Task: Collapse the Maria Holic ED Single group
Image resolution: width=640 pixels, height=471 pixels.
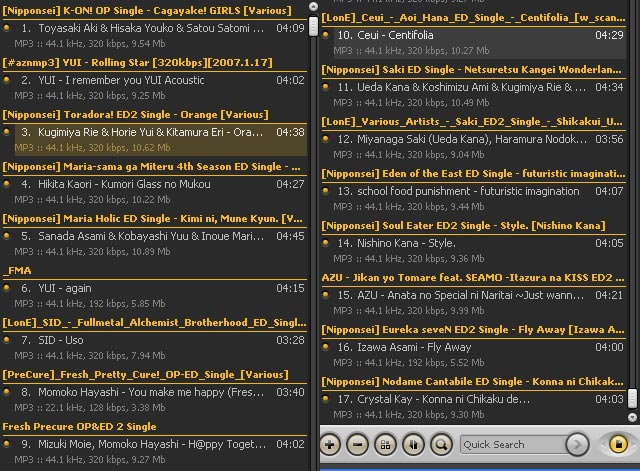Action: click(x=154, y=218)
